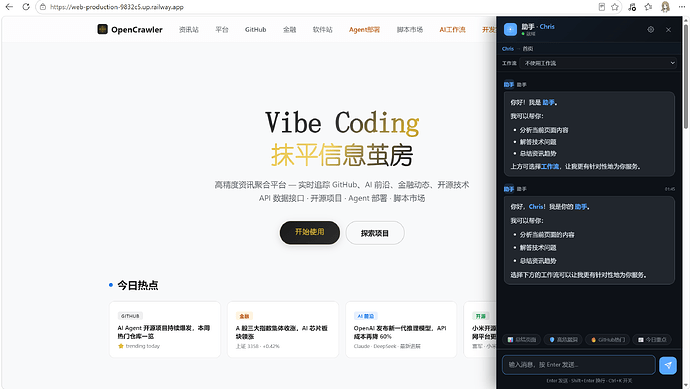Focus the message input field
Viewport: 690px width, 389px height.
click(x=579, y=365)
